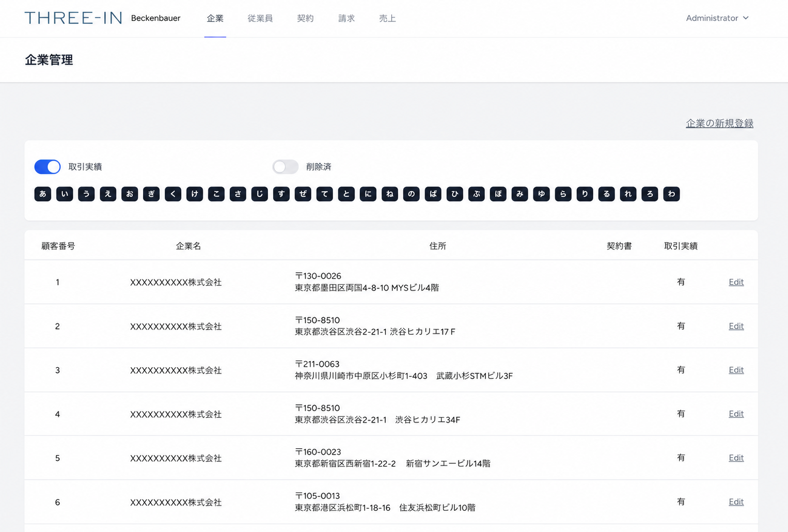This screenshot has height=532, width=788.
Task: Filter companies by え
Action: pos(108,194)
